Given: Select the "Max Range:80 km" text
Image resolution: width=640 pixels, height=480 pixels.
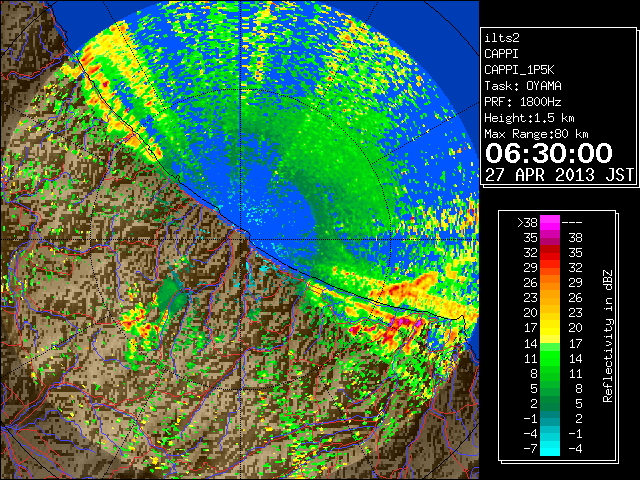Looking at the screenshot, I should point(536,134).
